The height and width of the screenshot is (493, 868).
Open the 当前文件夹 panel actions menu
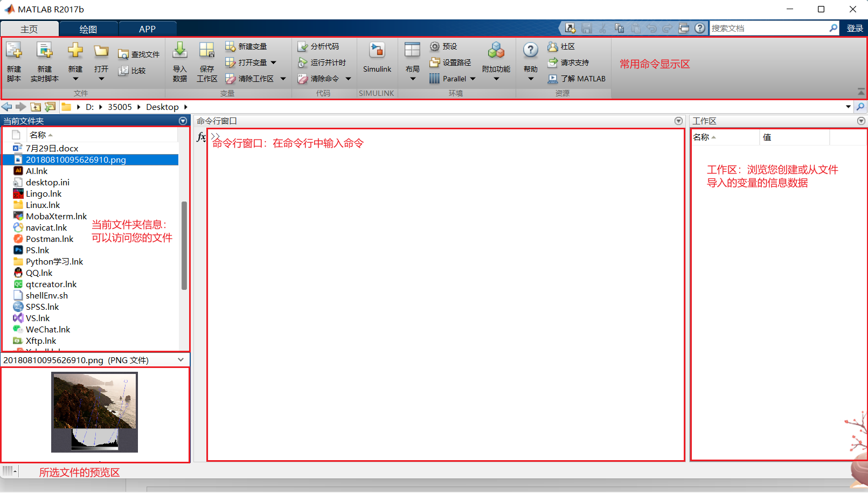[183, 121]
